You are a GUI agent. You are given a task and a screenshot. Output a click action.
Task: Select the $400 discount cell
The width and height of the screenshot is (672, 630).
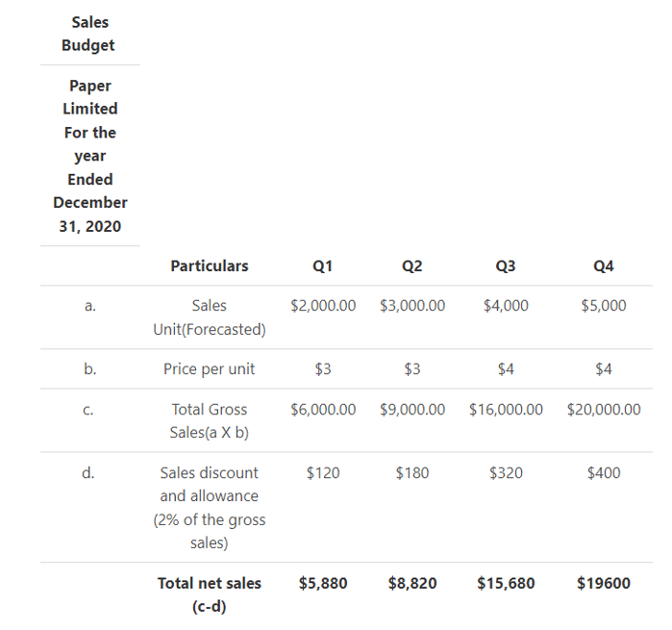(604, 473)
